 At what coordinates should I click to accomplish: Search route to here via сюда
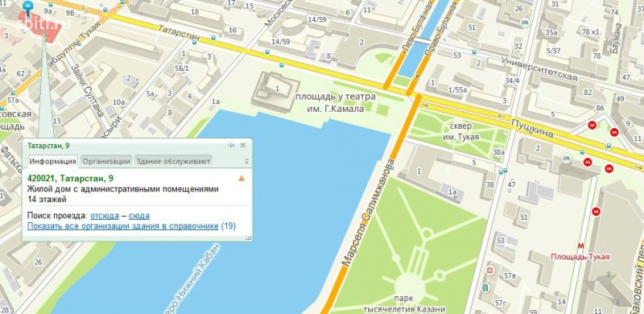139,216
